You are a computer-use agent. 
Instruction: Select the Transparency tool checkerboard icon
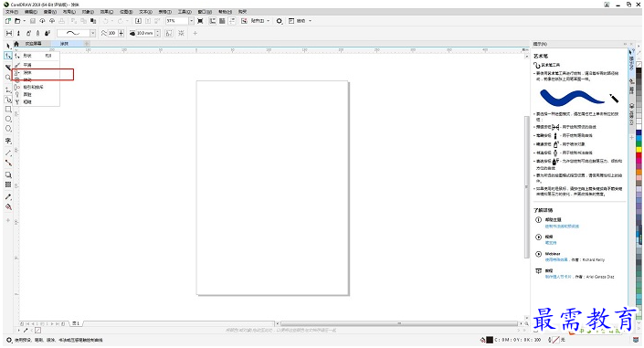coord(8,185)
